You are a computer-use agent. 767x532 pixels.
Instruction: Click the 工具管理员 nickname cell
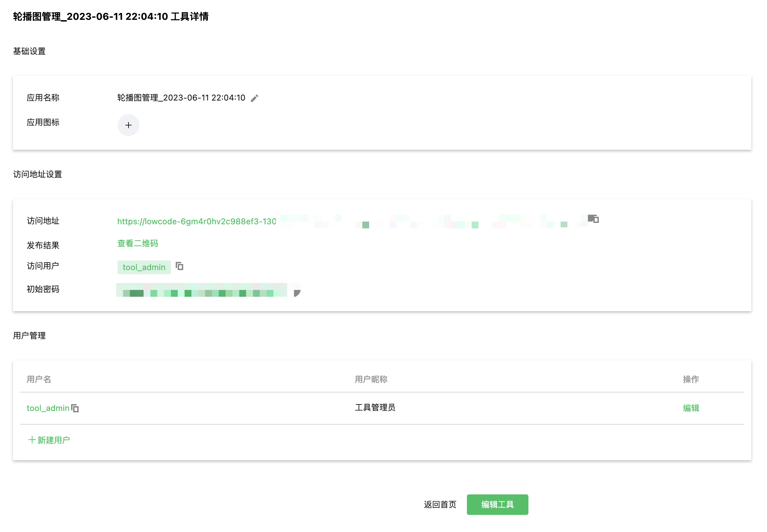pyautogui.click(x=375, y=408)
